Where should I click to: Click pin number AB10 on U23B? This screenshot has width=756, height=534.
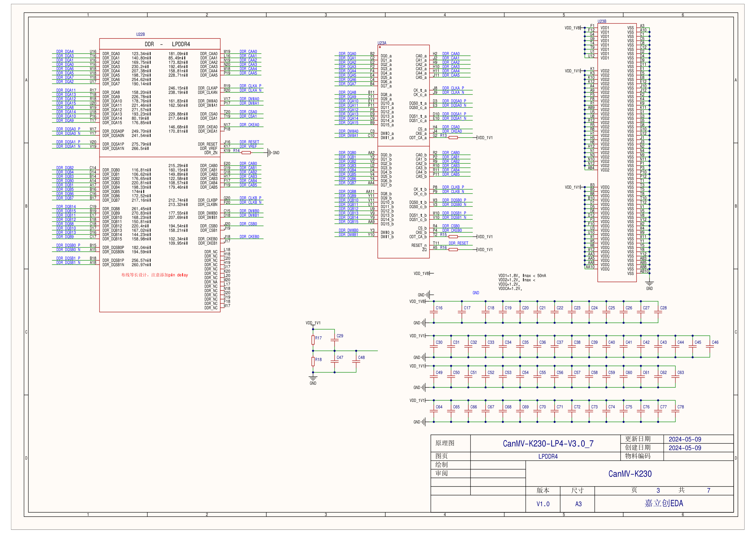pos(644,271)
